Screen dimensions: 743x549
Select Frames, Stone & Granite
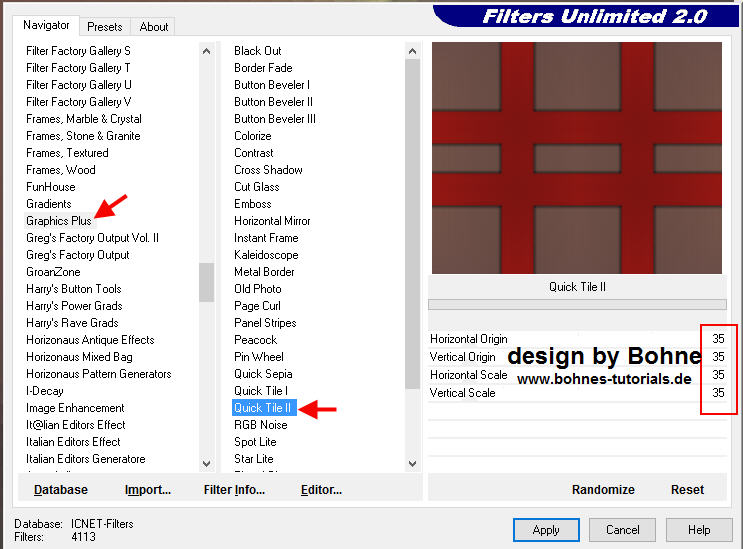(x=83, y=136)
